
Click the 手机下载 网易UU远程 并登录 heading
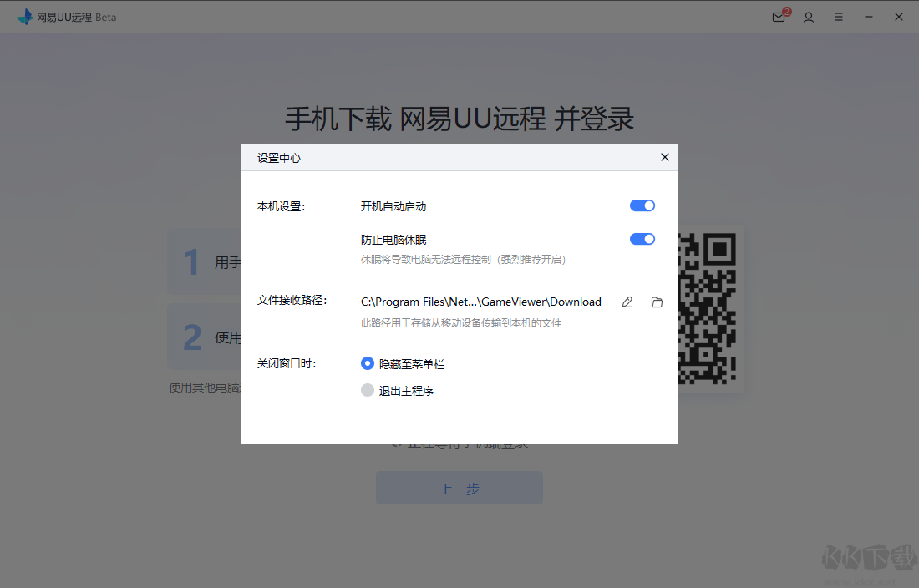click(459, 119)
